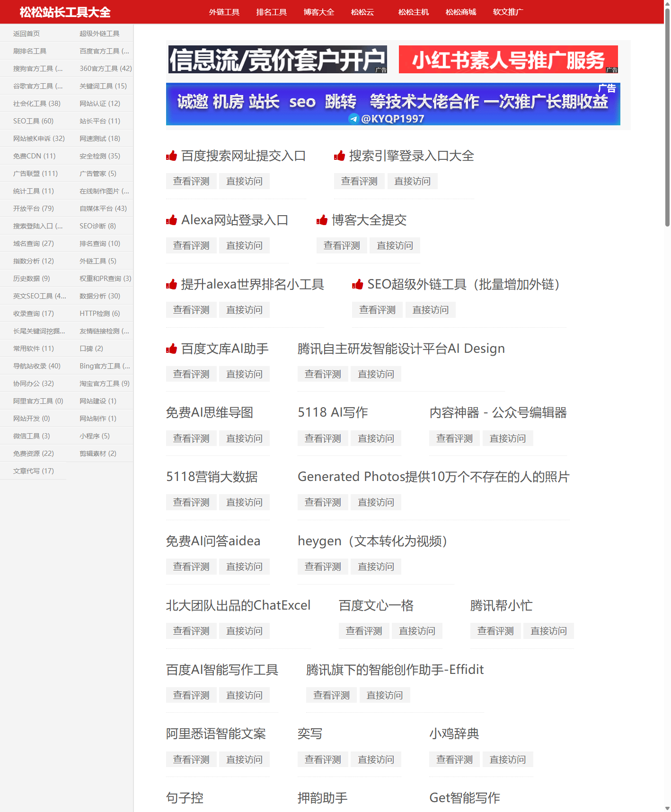The width and height of the screenshot is (671, 812).
Task: Click thumbs-up icon beside 提升alexa世界排名小工具
Action: [x=171, y=284]
